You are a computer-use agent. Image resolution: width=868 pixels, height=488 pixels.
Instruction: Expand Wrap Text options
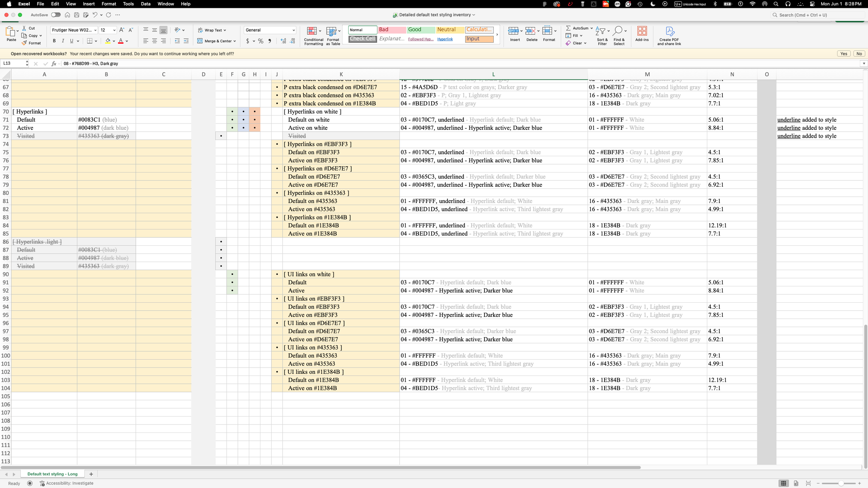[225, 30]
